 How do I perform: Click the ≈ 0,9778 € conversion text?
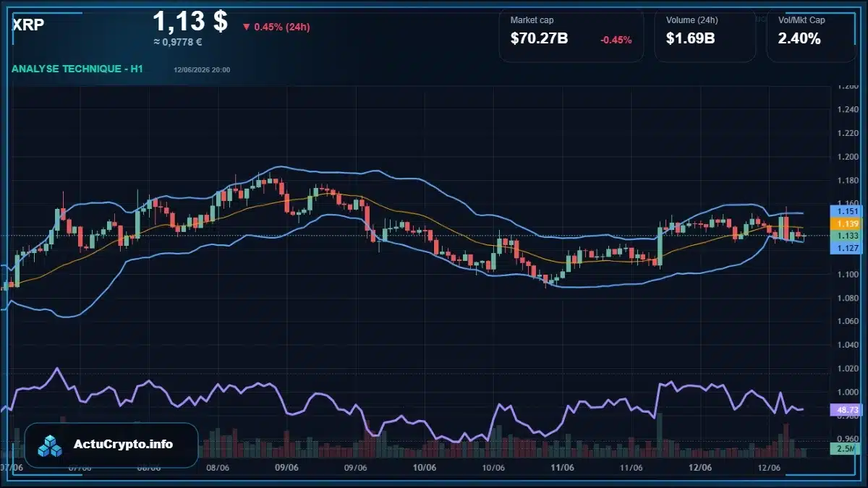pos(178,42)
